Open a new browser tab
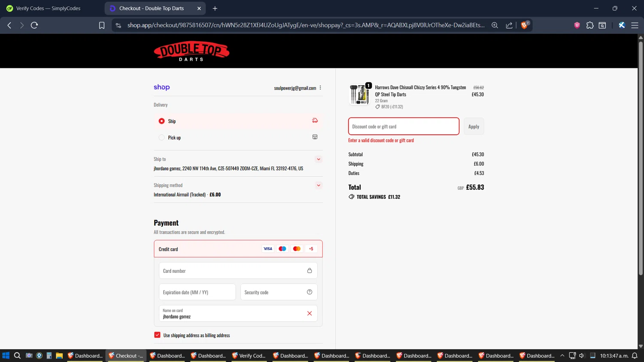This screenshot has width=644, height=362. tap(215, 8)
